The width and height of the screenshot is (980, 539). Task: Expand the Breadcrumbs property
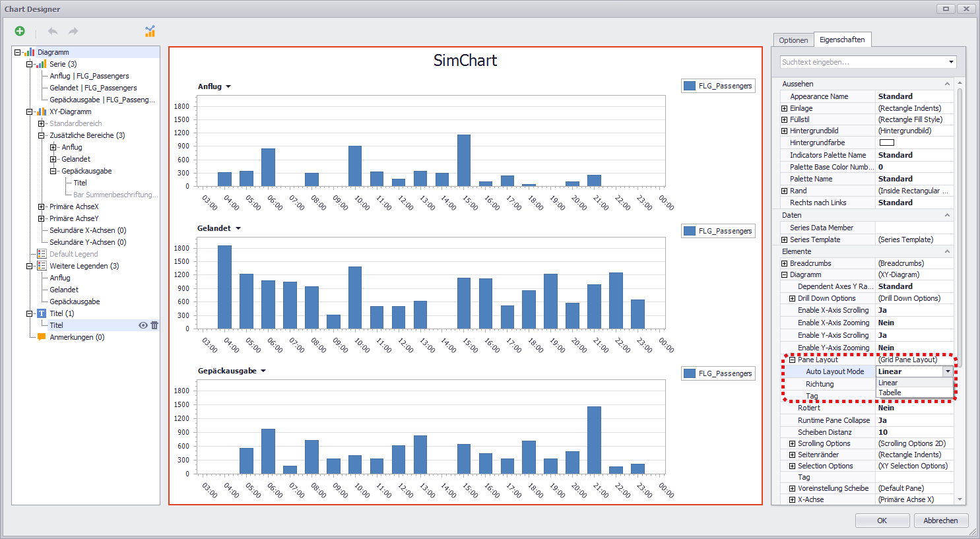[784, 263]
